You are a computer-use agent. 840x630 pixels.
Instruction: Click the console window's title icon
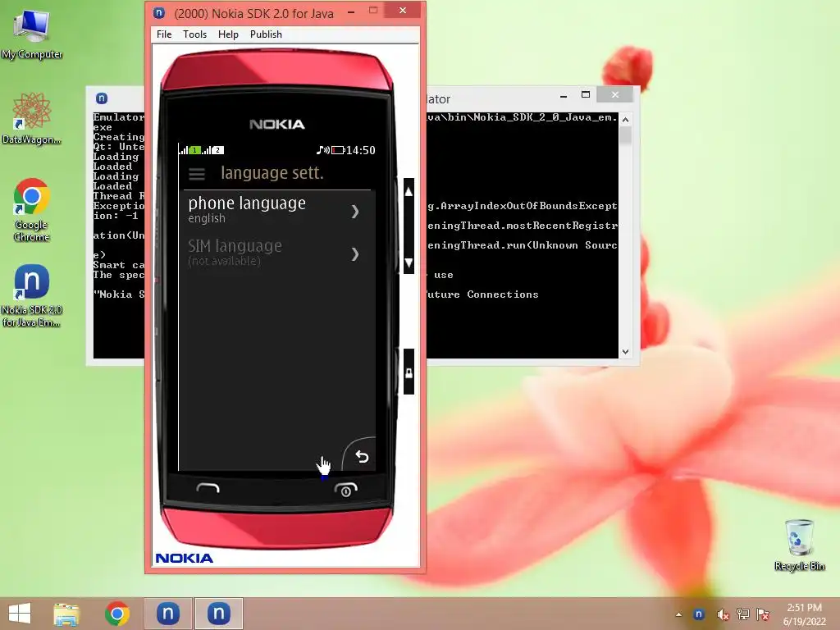point(102,98)
